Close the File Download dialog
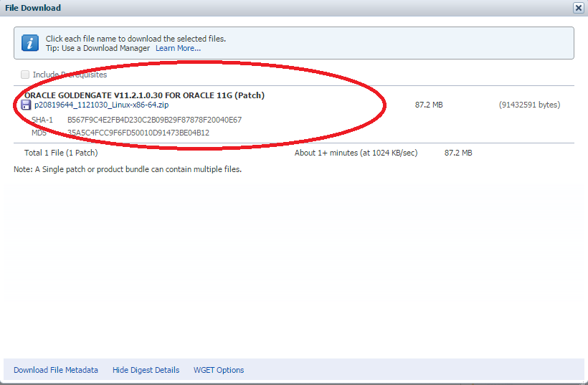 [x=578, y=8]
